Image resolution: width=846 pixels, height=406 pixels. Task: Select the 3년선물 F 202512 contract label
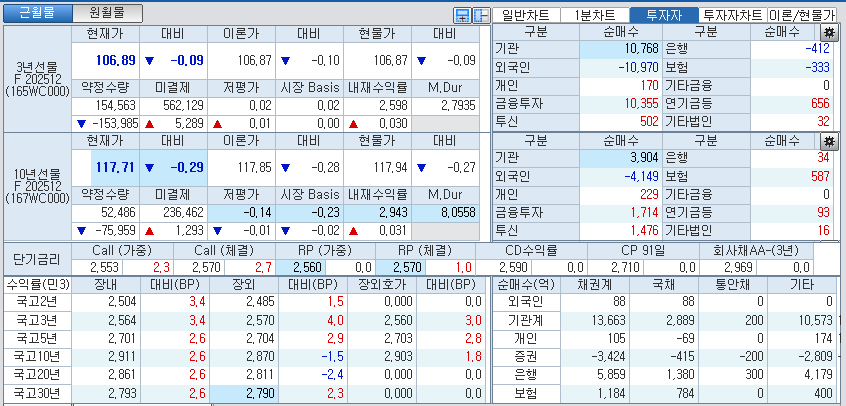[37, 80]
